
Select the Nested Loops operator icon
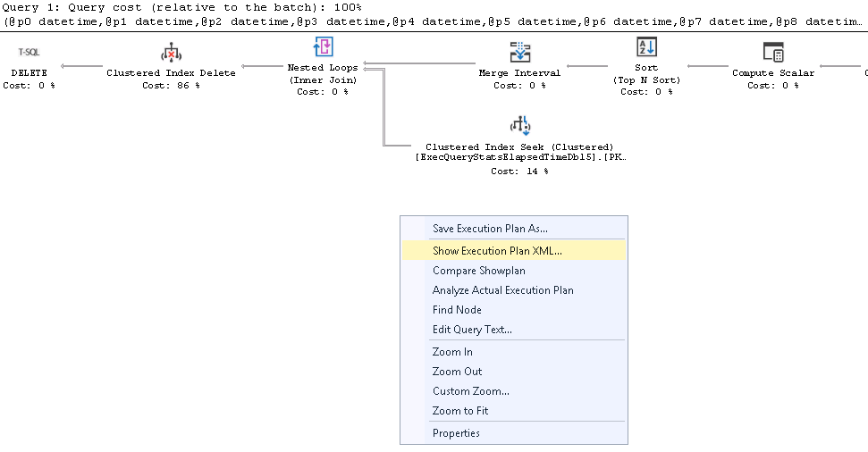pyautogui.click(x=324, y=47)
